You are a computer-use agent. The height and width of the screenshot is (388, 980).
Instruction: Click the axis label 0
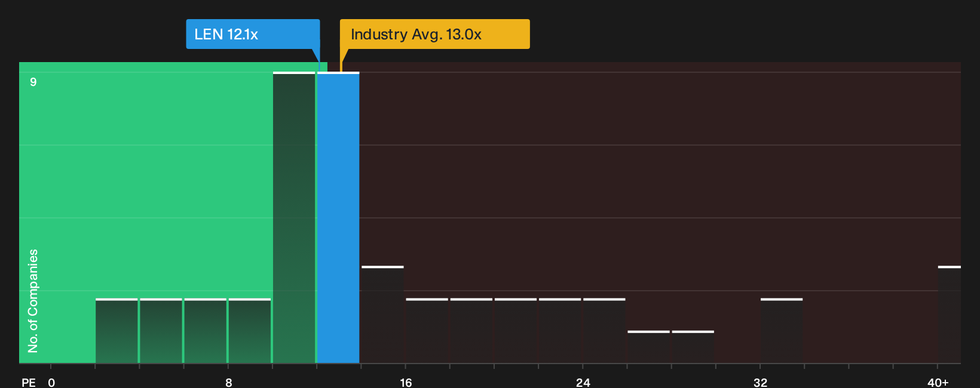[x=51, y=383]
